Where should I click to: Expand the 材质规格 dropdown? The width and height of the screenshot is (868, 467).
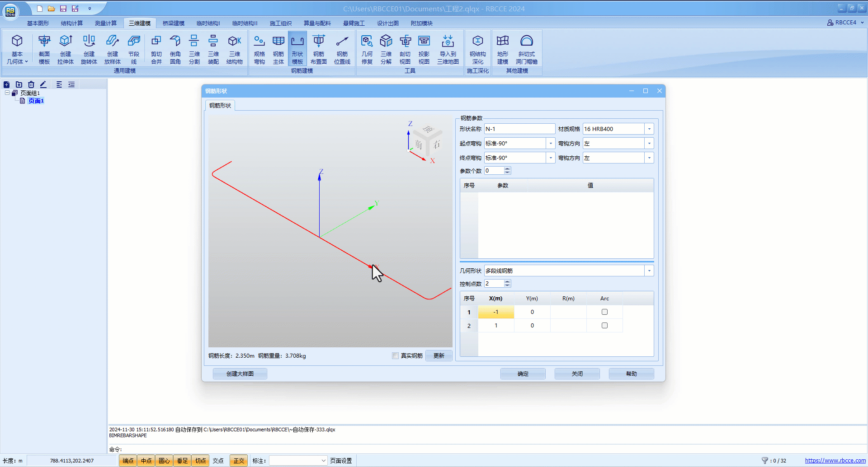pyautogui.click(x=649, y=129)
